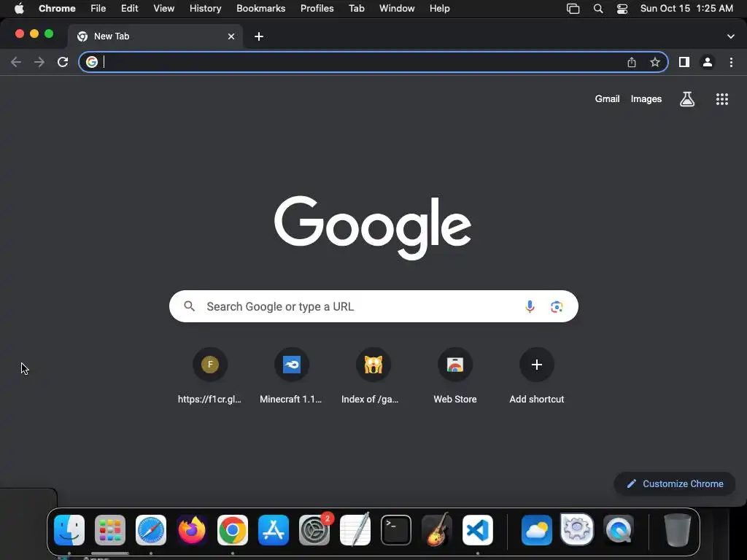747x560 pixels.
Task: Click the magnifier in Google search box
Action: click(189, 306)
